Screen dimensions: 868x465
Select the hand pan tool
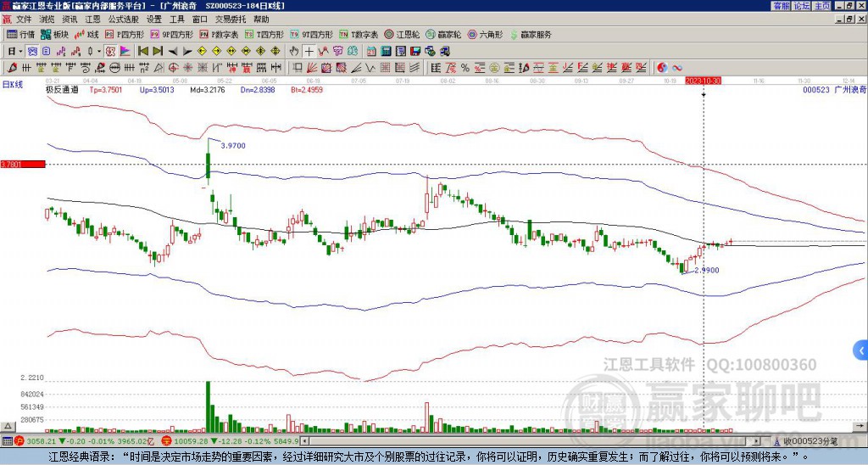pos(293,51)
